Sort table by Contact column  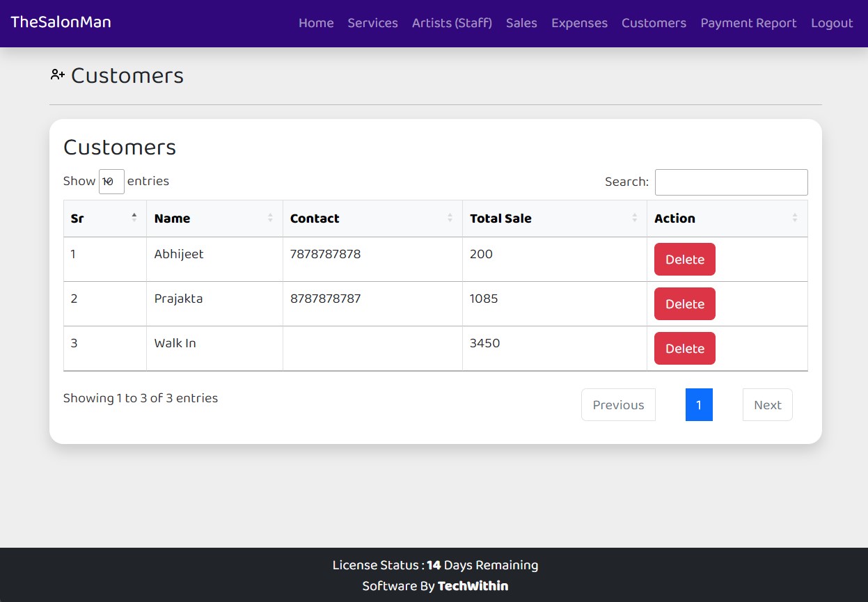372,219
